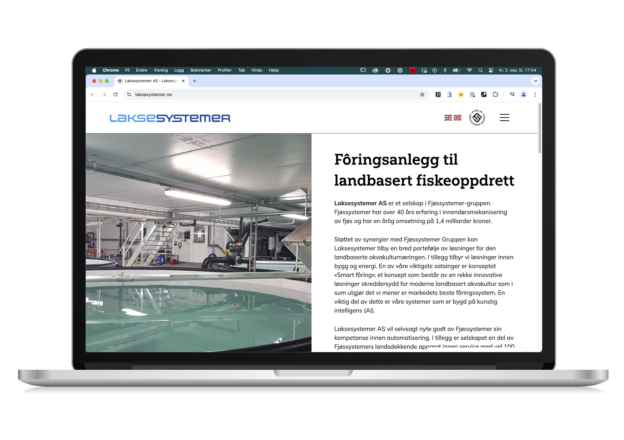Open the tab search dropdown arrow

535,81
